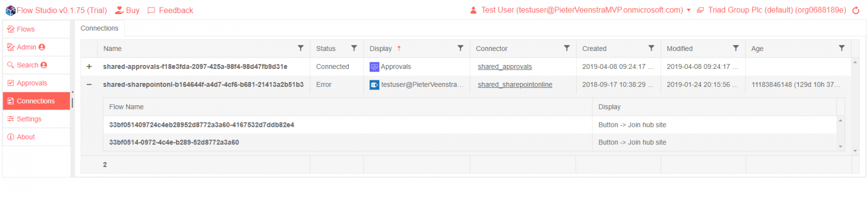Open the About menu item

(36, 137)
